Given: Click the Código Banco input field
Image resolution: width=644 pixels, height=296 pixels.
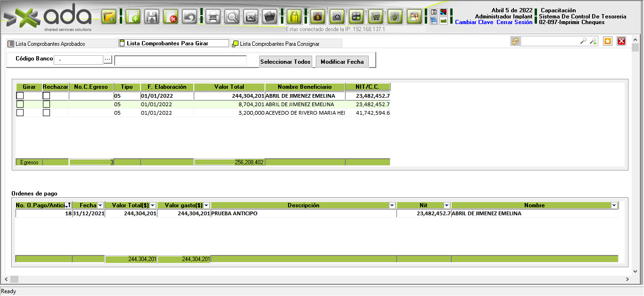Looking at the screenshot, I should tap(78, 60).
